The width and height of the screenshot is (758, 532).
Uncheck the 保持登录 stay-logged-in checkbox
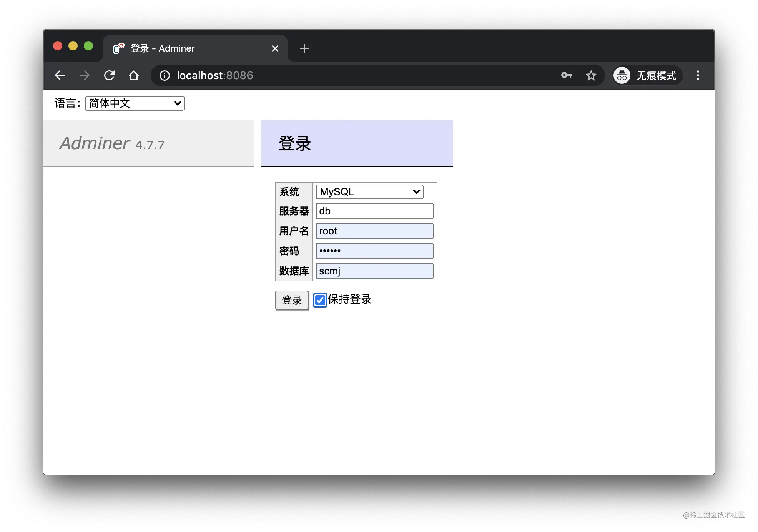click(x=320, y=300)
